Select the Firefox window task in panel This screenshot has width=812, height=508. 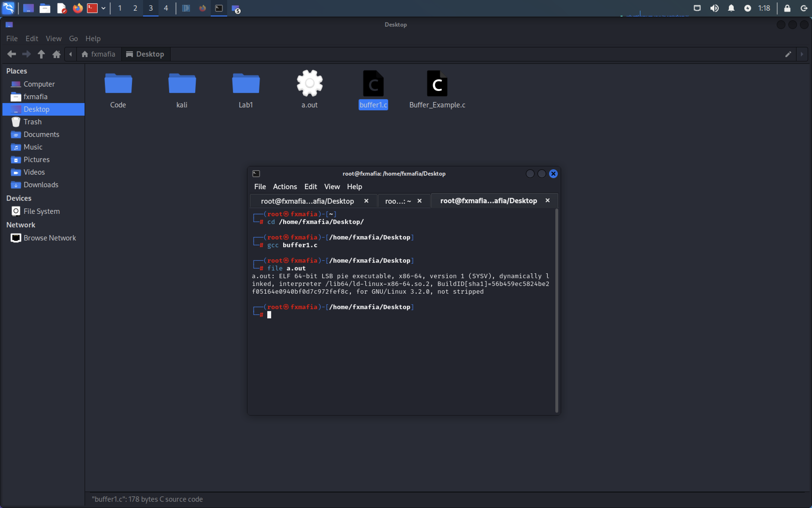click(x=202, y=8)
